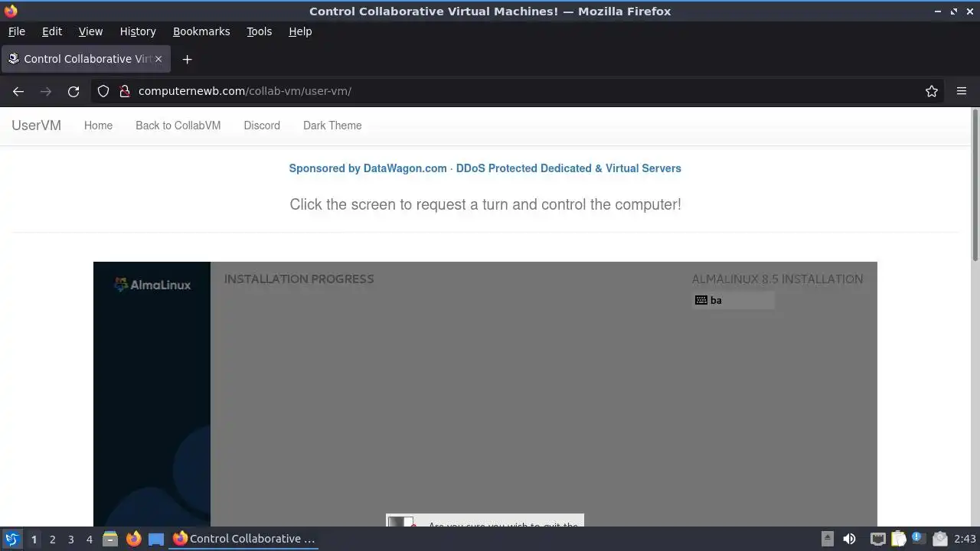The image size is (980, 551).
Task: Click the removable media eject tray icon
Action: pos(828,539)
